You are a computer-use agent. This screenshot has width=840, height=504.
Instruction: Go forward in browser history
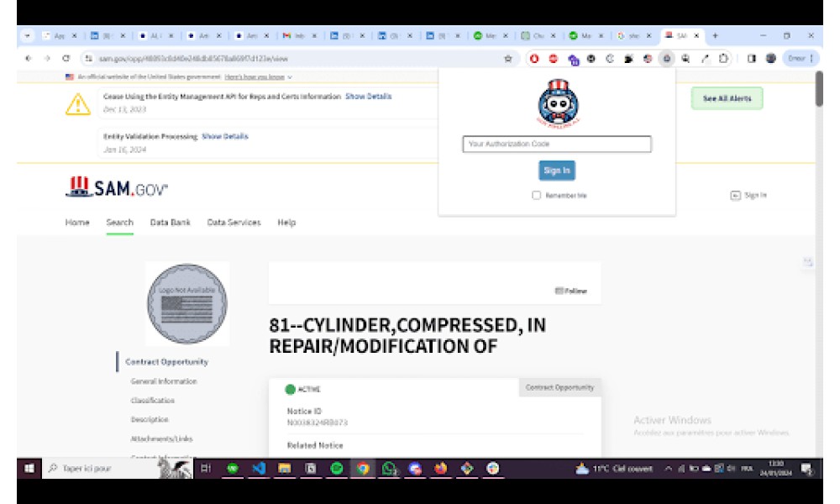pos(47,59)
